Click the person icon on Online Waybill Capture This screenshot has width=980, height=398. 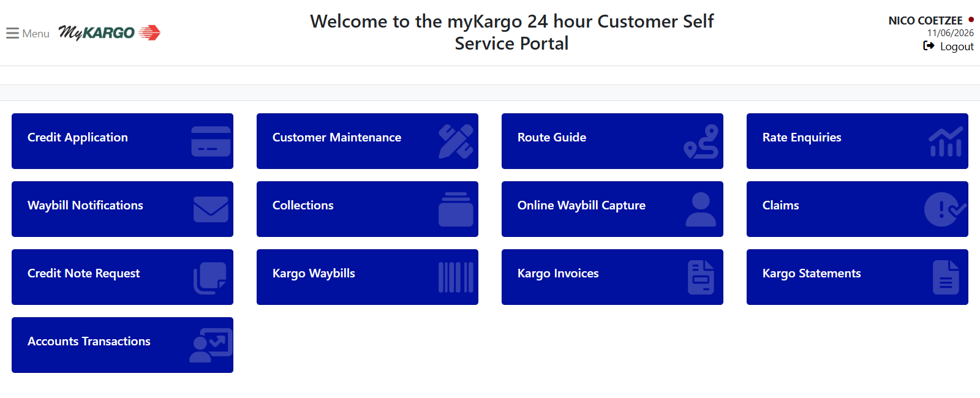701,209
